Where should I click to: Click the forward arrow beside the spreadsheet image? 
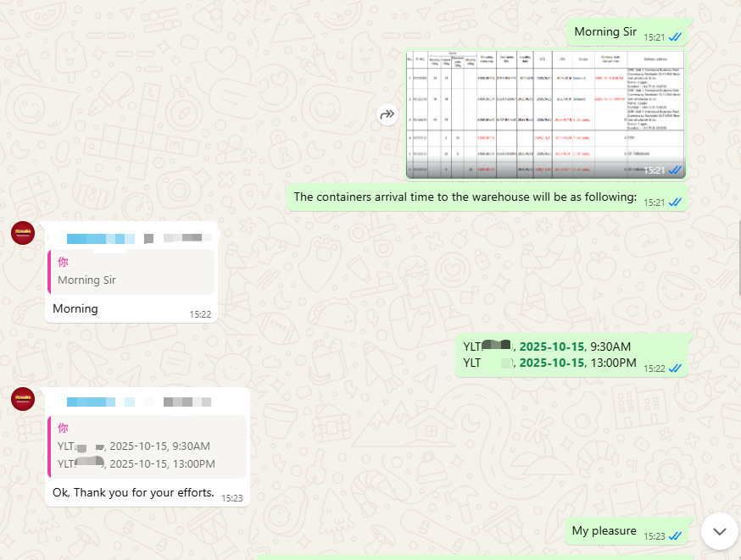(387, 113)
